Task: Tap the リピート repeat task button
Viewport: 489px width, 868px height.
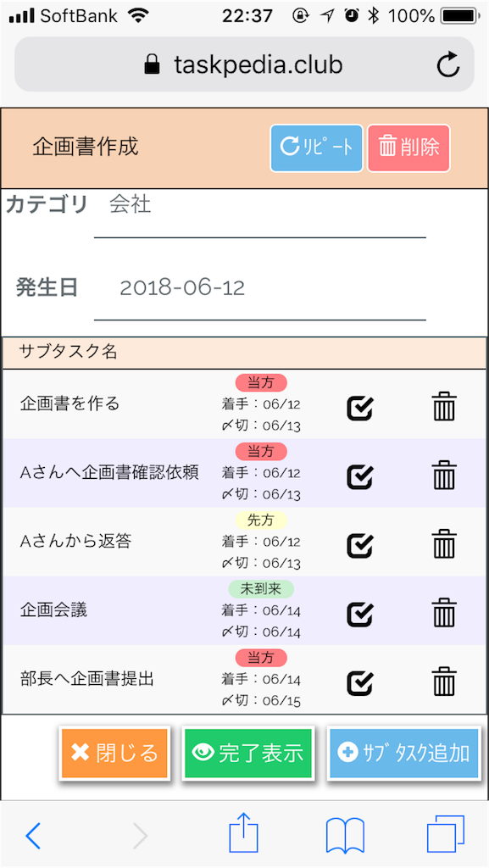Action: 315,147
